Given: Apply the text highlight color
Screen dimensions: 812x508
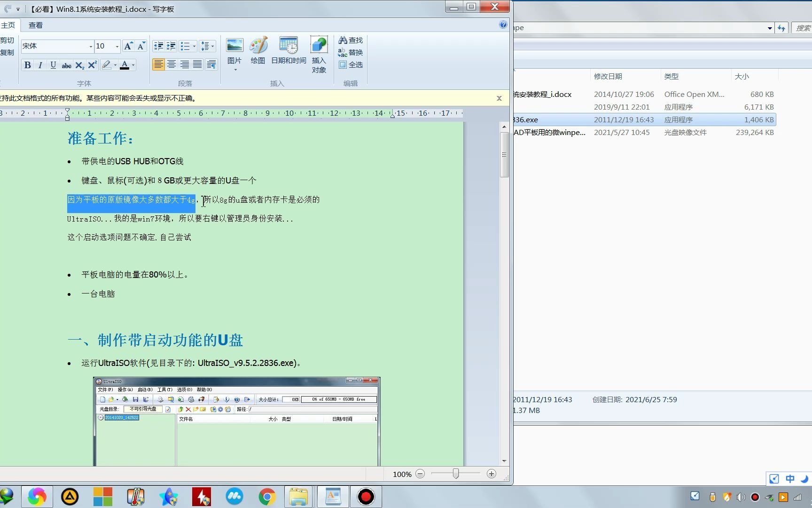Looking at the screenshot, I should (x=106, y=65).
